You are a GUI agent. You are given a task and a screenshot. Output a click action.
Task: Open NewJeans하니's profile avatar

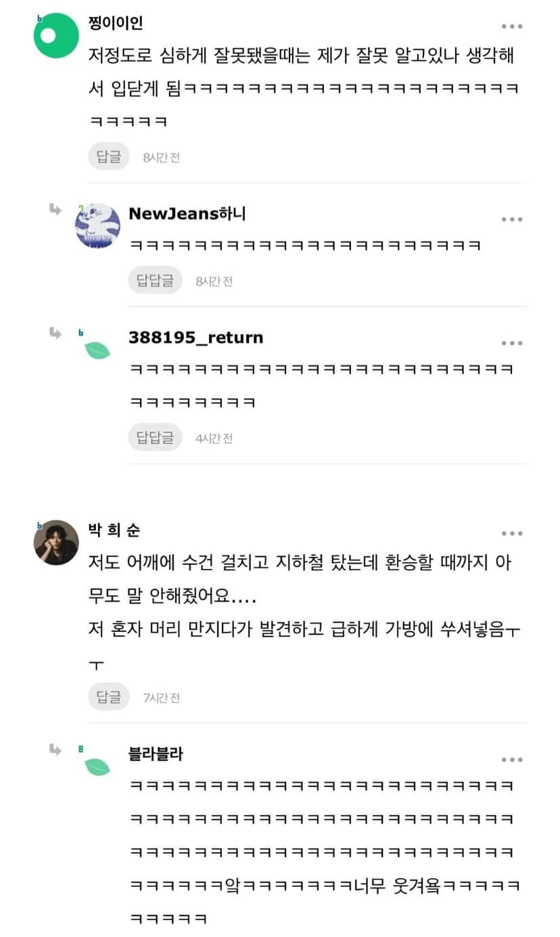tap(97, 225)
